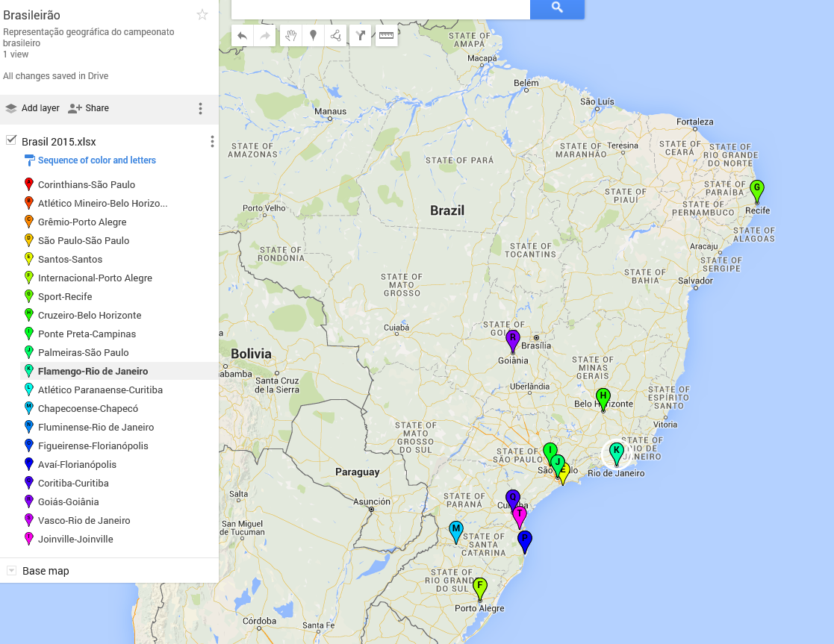The height and width of the screenshot is (644, 834).
Task: Click the magenta pin beside Joinville-Joinville
Action: (x=29, y=539)
